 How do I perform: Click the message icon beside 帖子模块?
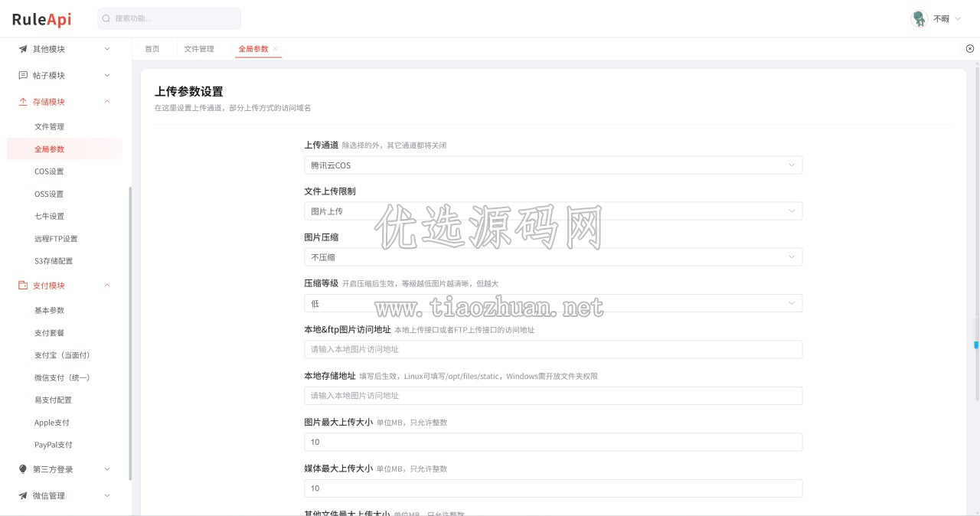[23, 75]
